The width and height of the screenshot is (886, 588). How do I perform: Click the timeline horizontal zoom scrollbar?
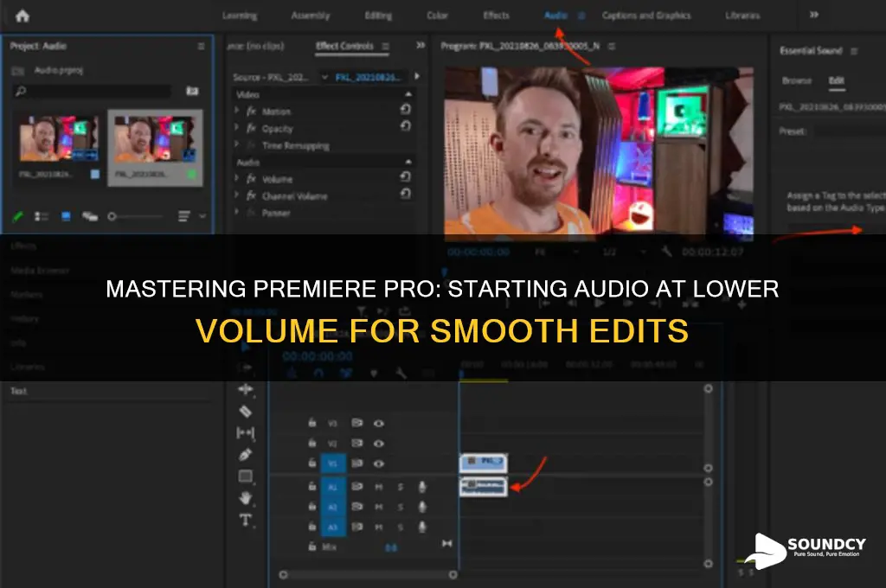click(x=368, y=574)
